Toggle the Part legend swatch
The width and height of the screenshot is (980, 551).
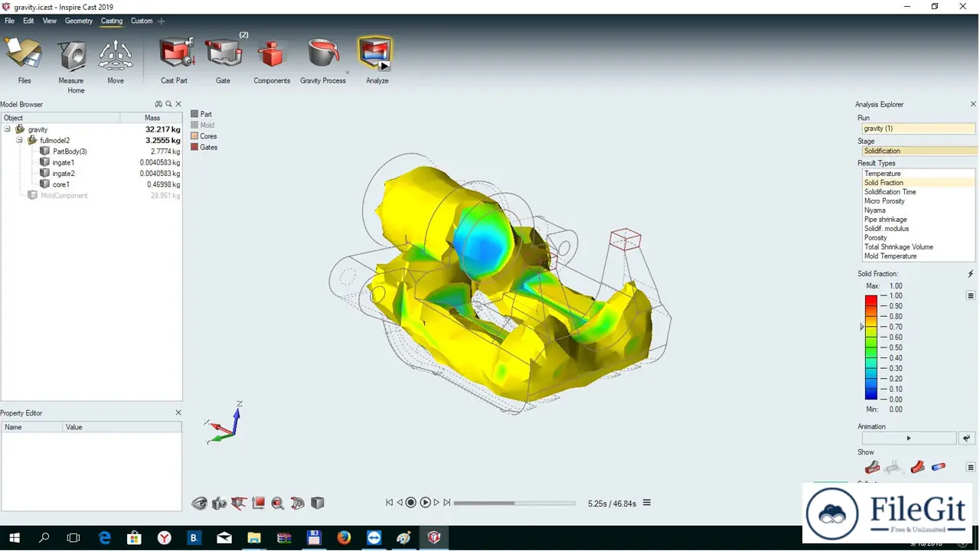tap(194, 114)
